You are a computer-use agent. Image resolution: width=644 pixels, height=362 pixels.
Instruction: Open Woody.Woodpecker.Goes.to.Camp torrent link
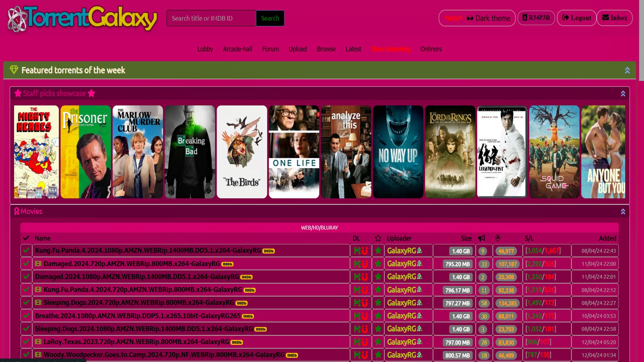[164, 355]
